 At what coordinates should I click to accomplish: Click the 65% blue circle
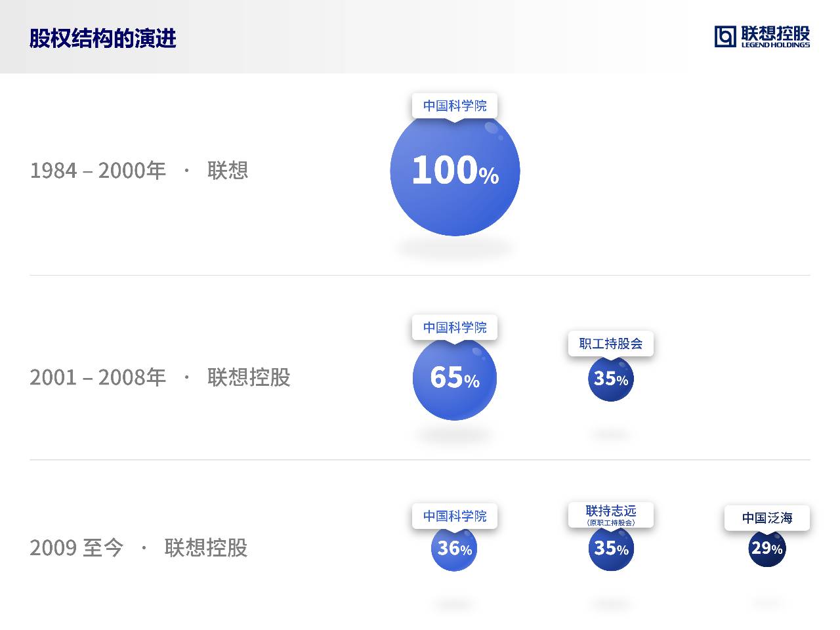[x=455, y=378]
